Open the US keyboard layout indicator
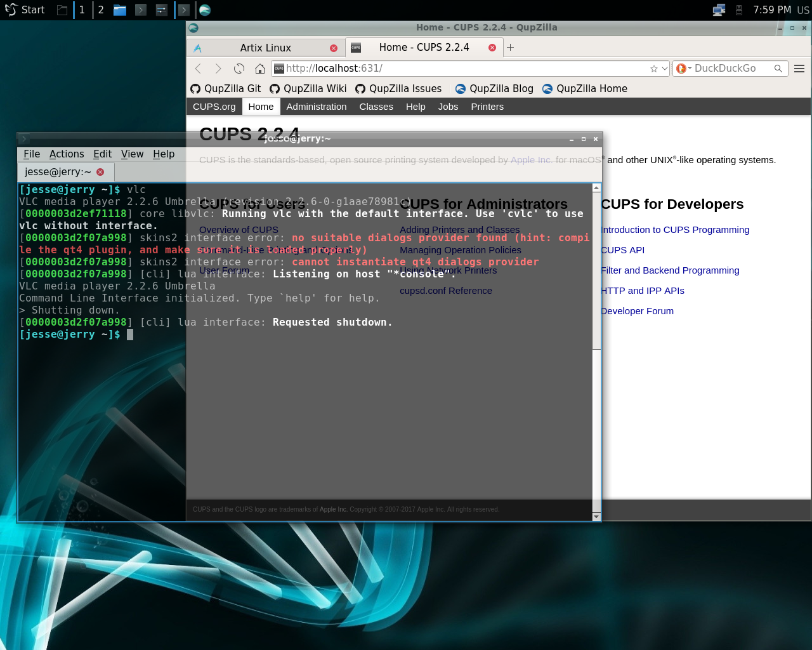The width and height of the screenshot is (812, 650). tap(803, 10)
